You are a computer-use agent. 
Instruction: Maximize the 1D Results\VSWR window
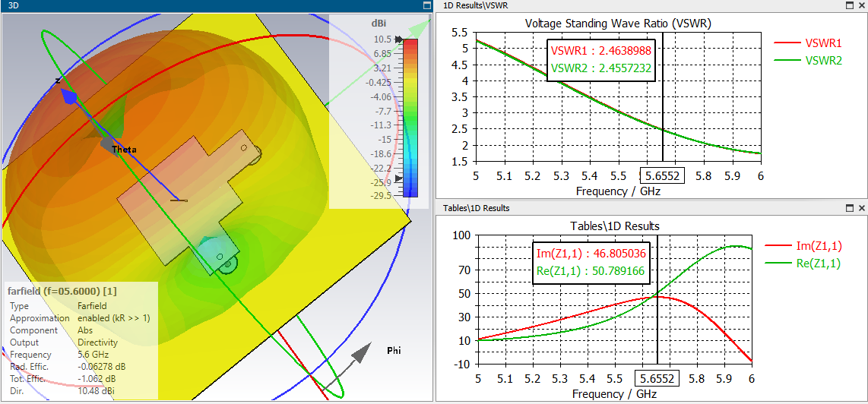(x=850, y=5)
